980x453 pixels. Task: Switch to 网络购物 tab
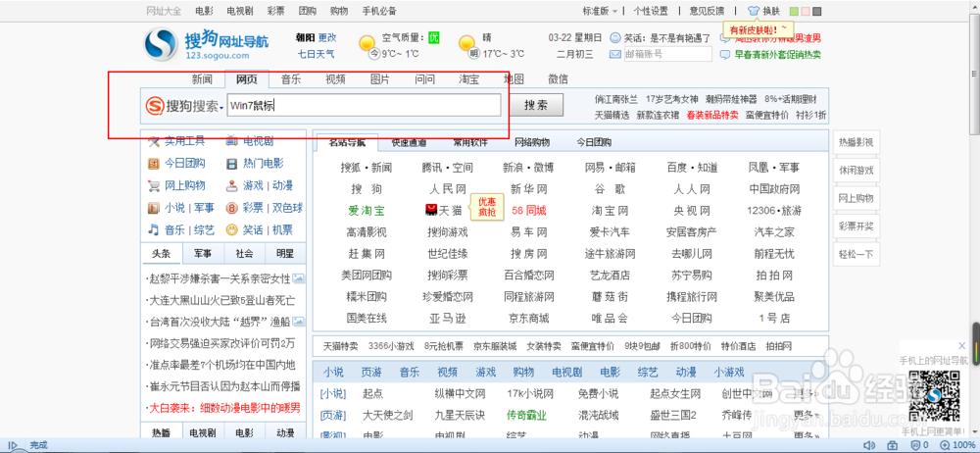(x=532, y=142)
